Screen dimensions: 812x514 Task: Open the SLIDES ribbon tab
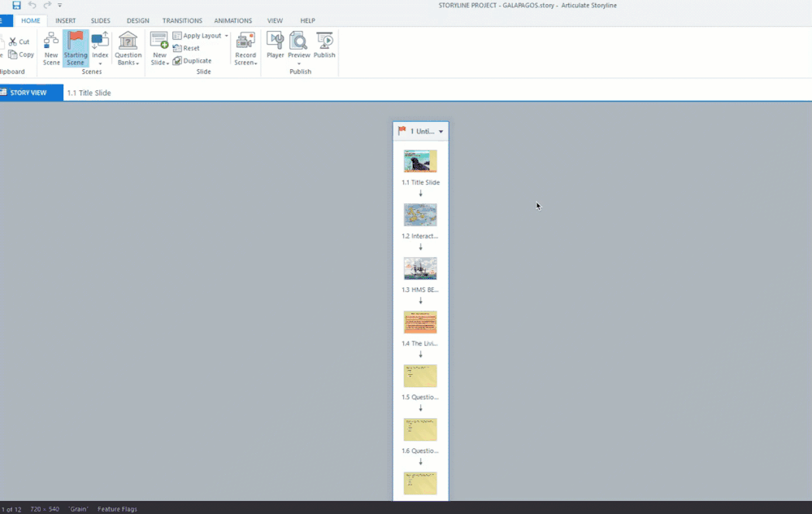click(x=101, y=20)
